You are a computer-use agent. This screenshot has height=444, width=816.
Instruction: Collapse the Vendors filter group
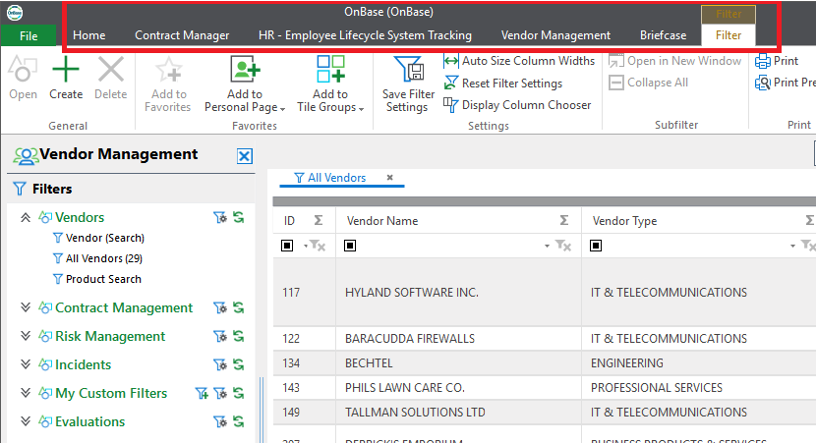click(25, 217)
